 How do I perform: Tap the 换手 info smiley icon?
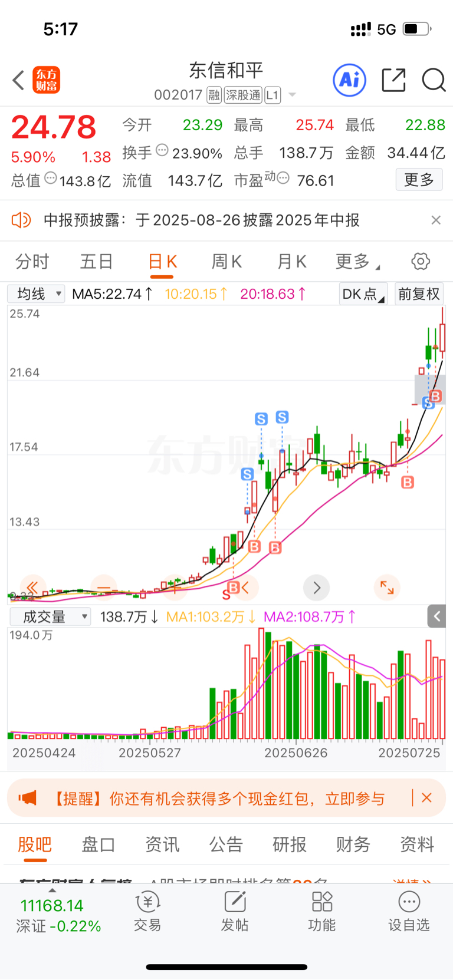(x=162, y=150)
